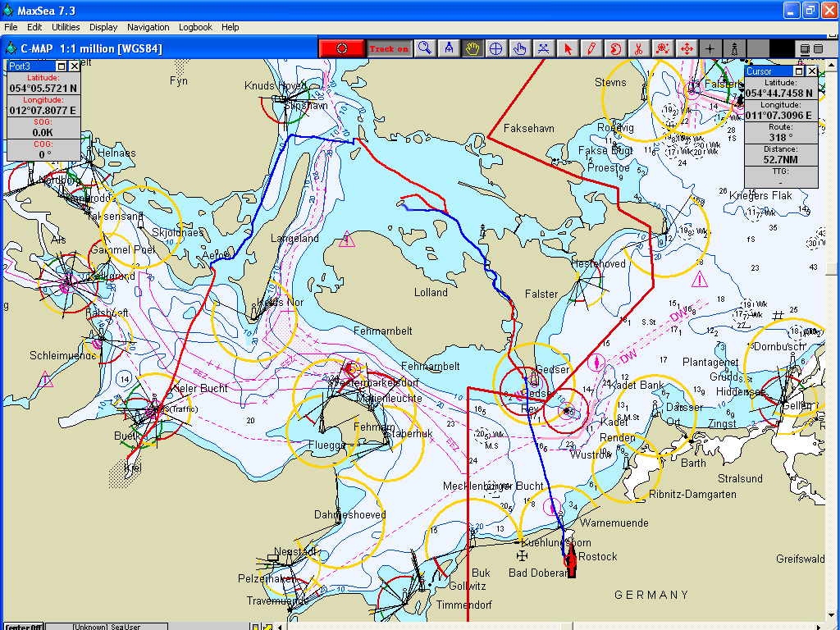Click the small yellow square status bar icon
The width and height of the screenshot is (840, 630).
[x=256, y=627]
